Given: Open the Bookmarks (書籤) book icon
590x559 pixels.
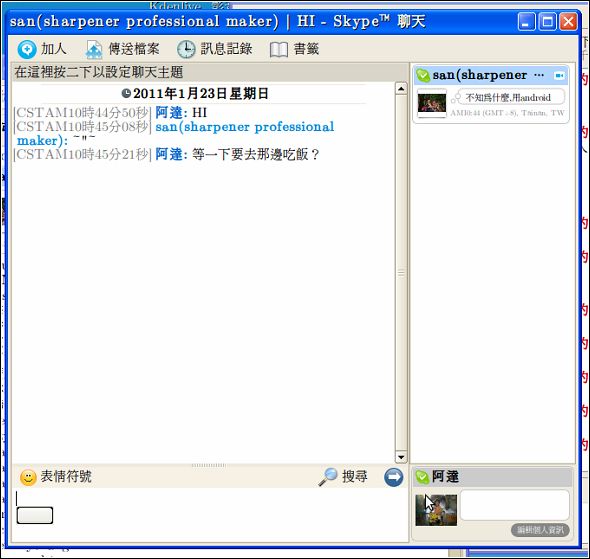Looking at the screenshot, I should click(x=279, y=50).
